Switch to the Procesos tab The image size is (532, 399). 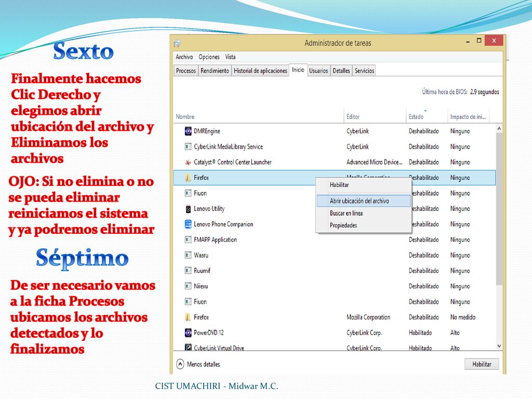pos(186,71)
